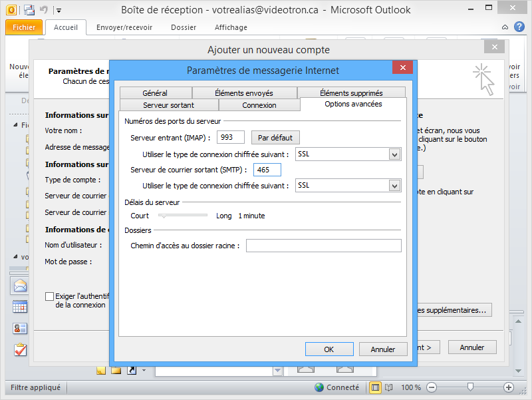Open the Folder List icon in navigation bar
The image size is (532, 400).
click(116, 371)
